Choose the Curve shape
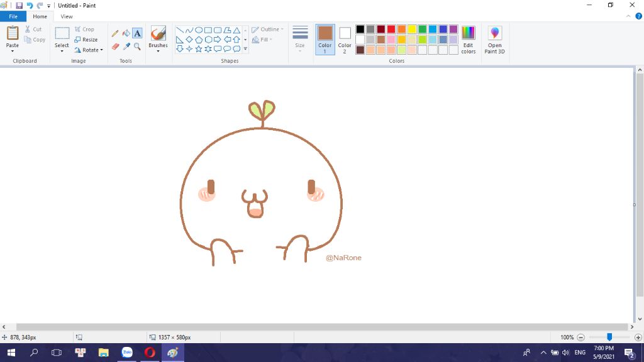644x362 pixels. tap(189, 30)
